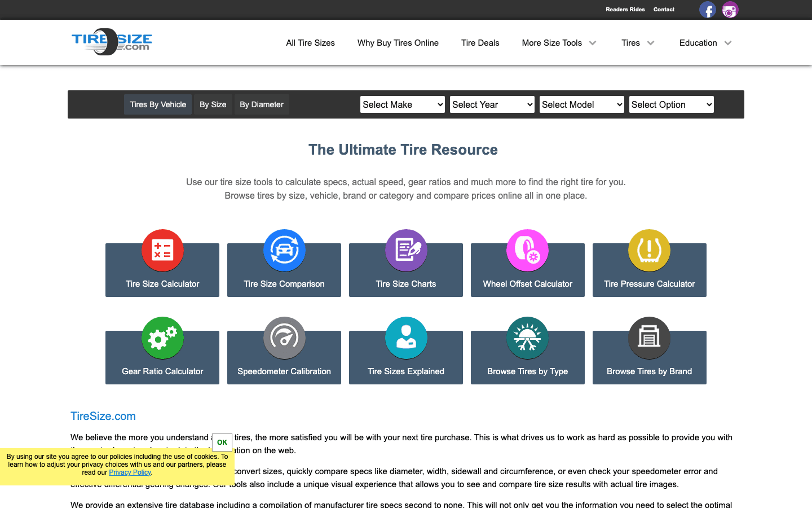This screenshot has width=812, height=508.
Task: Click the red Tire Size Calculator icon
Action: 162,251
